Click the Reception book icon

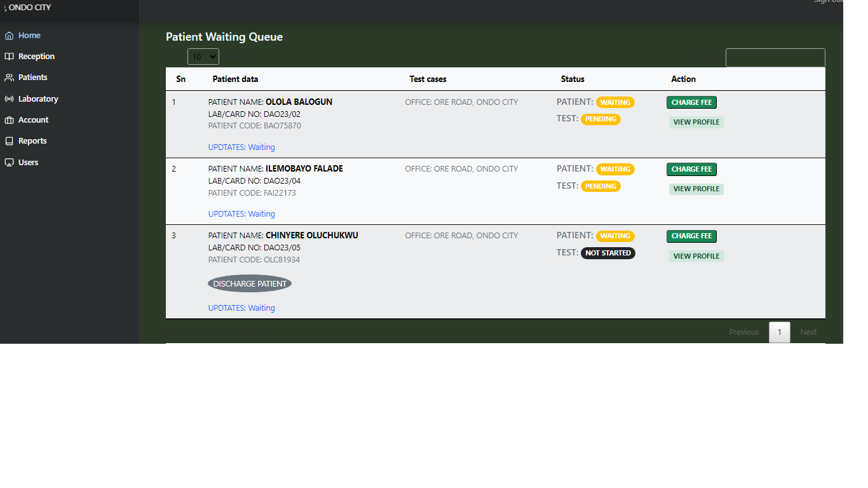[9, 57]
